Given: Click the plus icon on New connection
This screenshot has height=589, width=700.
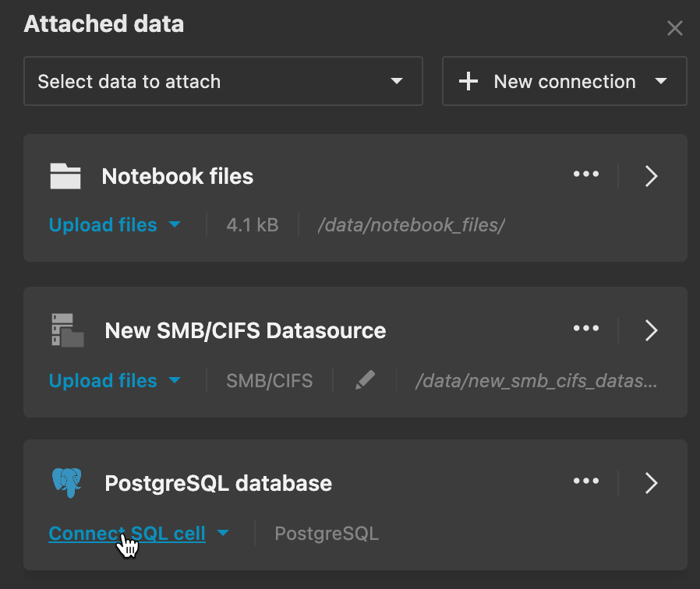Looking at the screenshot, I should pos(468,81).
